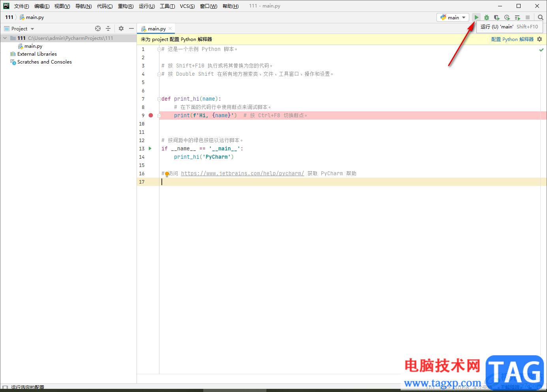
Task: Switch to the main.py editor tab
Action: [x=156, y=28]
